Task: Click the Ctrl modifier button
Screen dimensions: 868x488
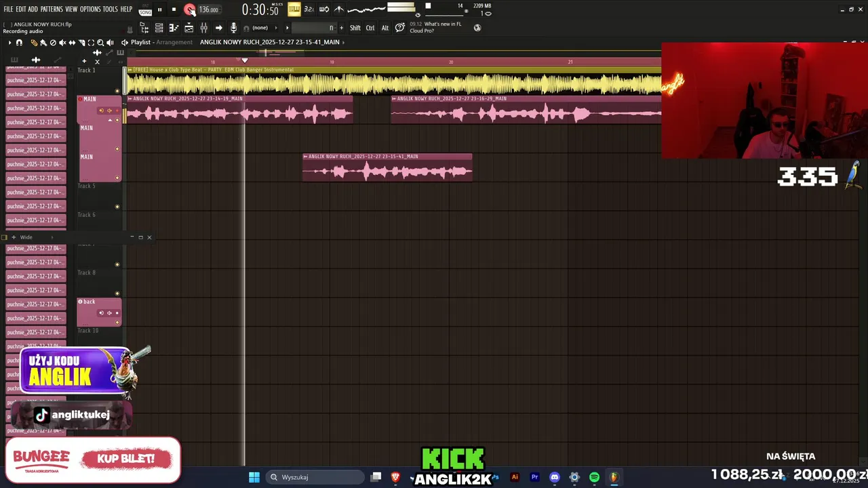Action: click(x=370, y=28)
